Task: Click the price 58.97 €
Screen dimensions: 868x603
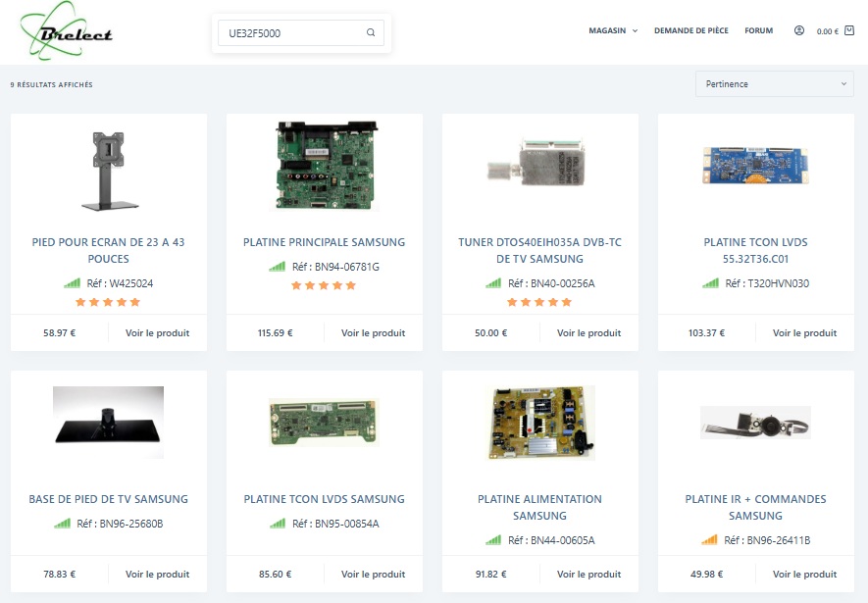Action: click(x=59, y=333)
